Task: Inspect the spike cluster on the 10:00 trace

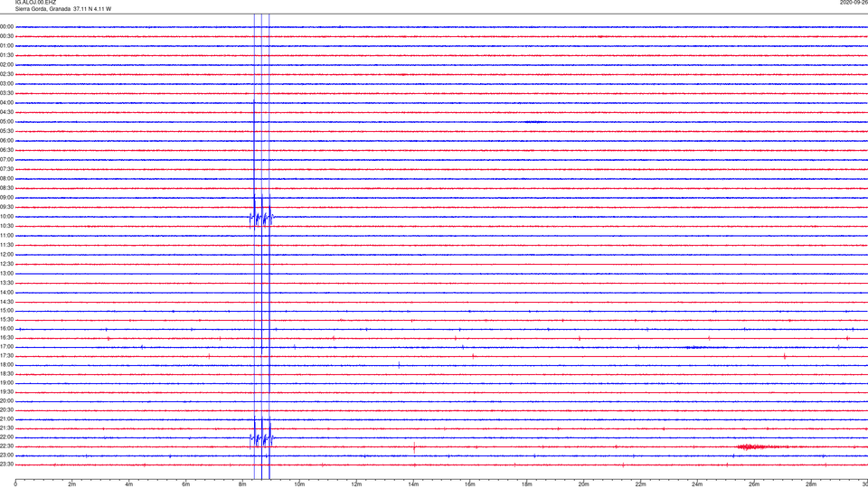Action: (x=261, y=217)
